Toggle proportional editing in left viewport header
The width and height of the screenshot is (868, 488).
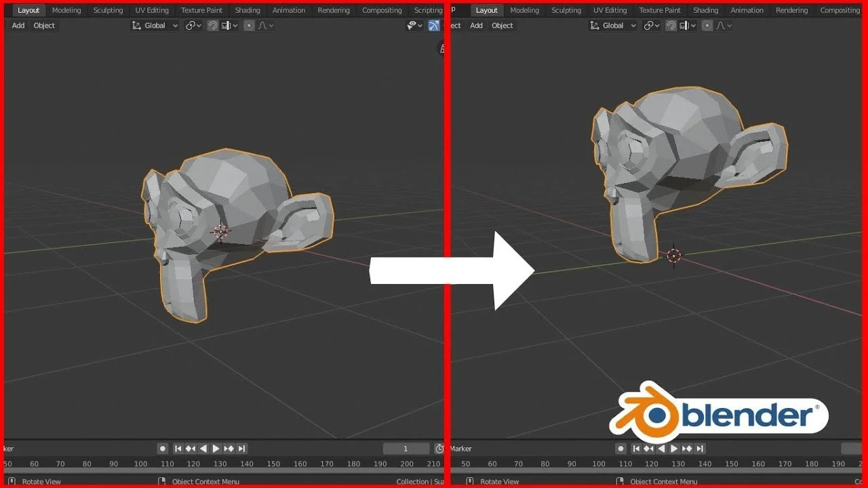pos(249,26)
